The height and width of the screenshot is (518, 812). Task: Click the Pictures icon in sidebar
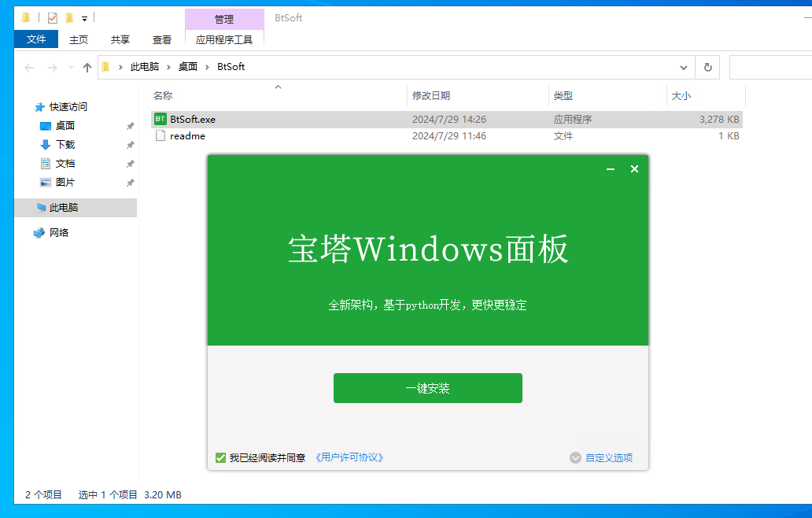pyautogui.click(x=46, y=183)
